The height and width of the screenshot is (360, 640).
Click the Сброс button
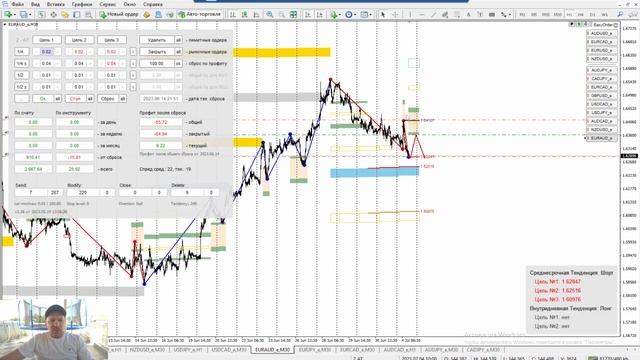coord(108,99)
